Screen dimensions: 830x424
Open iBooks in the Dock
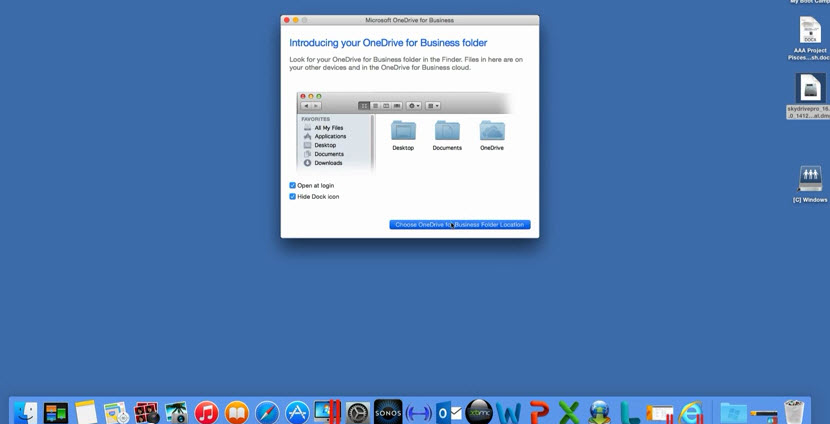click(236, 412)
